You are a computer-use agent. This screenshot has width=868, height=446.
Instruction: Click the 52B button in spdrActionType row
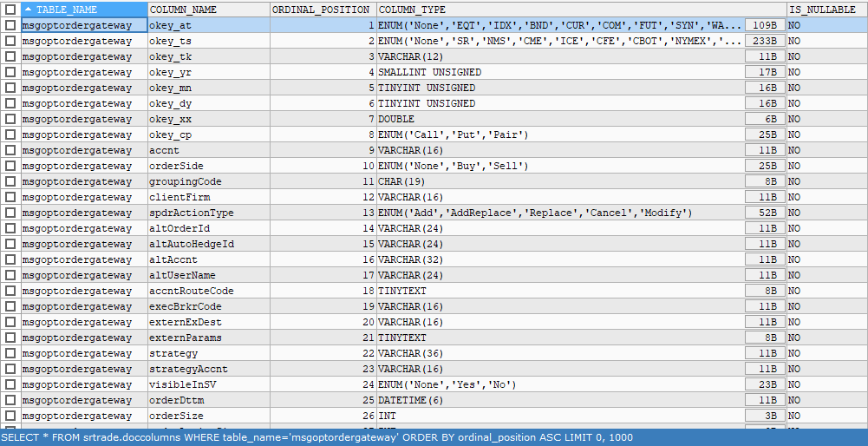point(766,213)
